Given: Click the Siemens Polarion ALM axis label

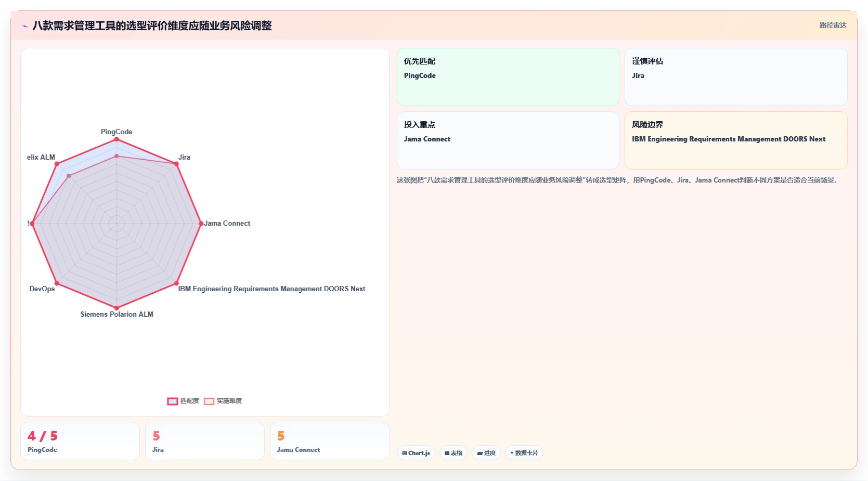Looking at the screenshot, I should coord(116,314).
